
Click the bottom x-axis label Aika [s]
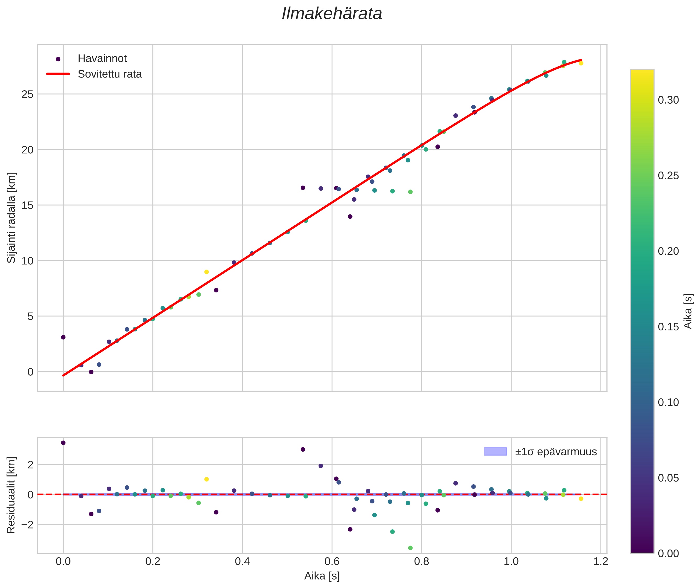(x=322, y=576)
